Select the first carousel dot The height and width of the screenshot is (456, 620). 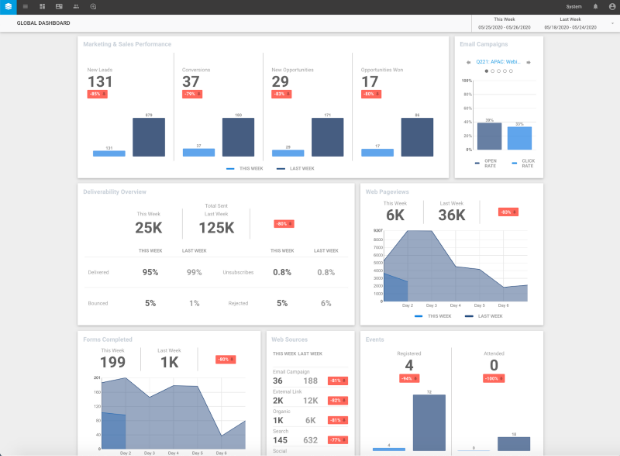pos(486,71)
